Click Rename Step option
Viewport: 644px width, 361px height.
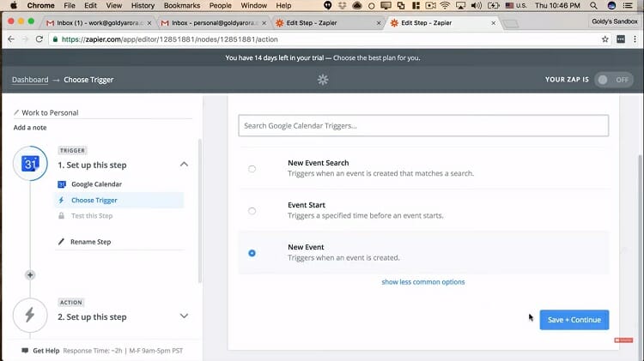(90, 242)
